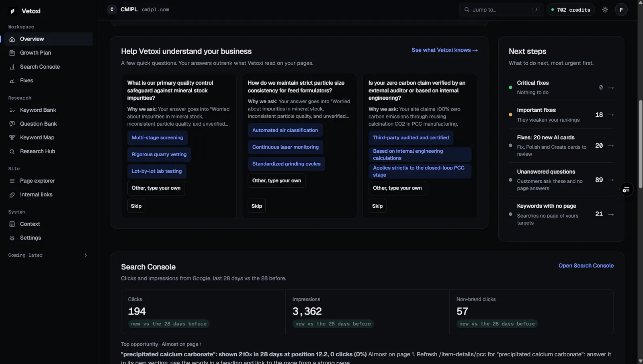Select Rigorous quarry vetting answer
This screenshot has height=364, width=643.
pos(159,155)
